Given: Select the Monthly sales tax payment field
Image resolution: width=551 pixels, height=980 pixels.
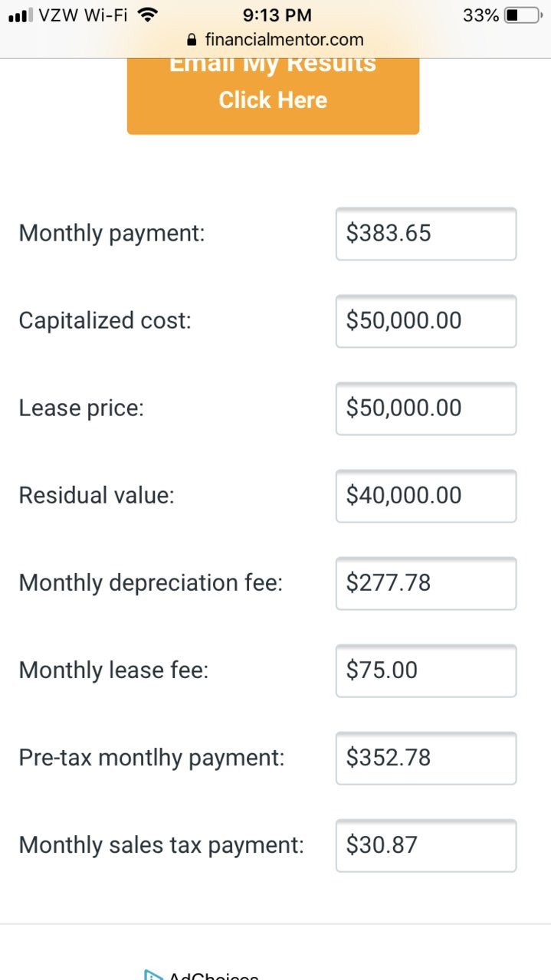Looking at the screenshot, I should point(426,845).
